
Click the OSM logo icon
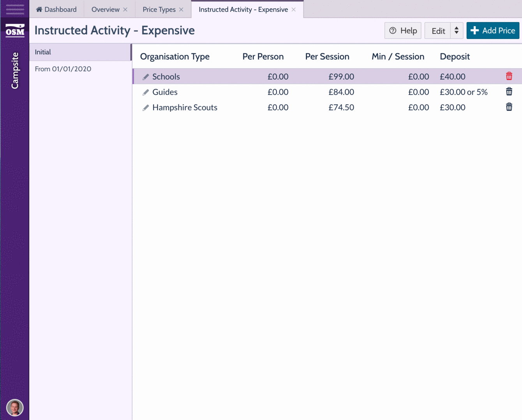pyautogui.click(x=15, y=30)
